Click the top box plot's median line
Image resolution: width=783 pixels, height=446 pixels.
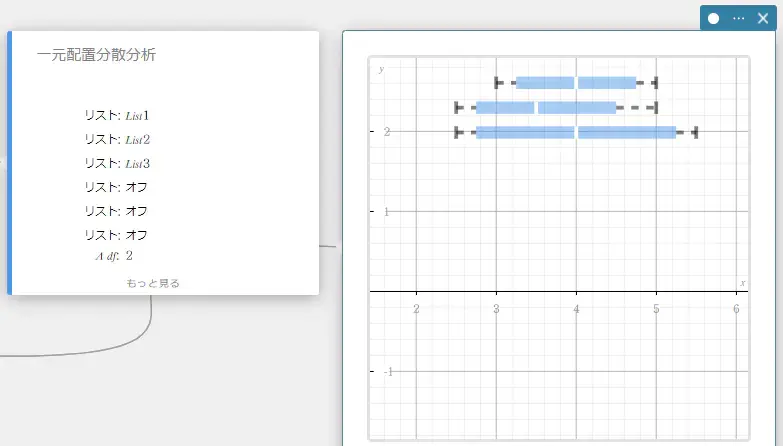tap(576, 83)
